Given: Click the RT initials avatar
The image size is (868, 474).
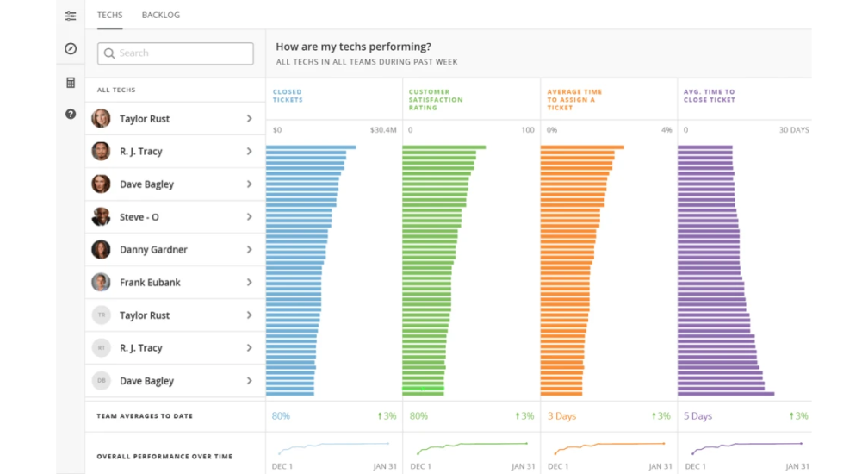Looking at the screenshot, I should pyautogui.click(x=102, y=348).
